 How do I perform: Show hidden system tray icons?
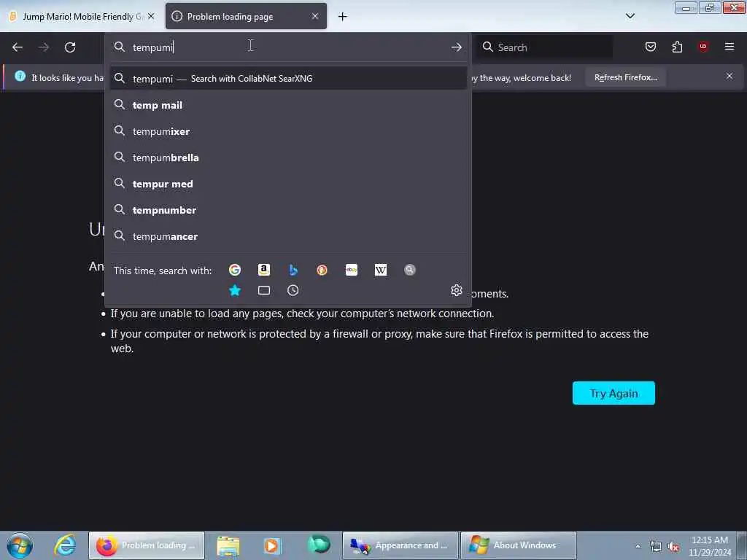tap(638, 547)
